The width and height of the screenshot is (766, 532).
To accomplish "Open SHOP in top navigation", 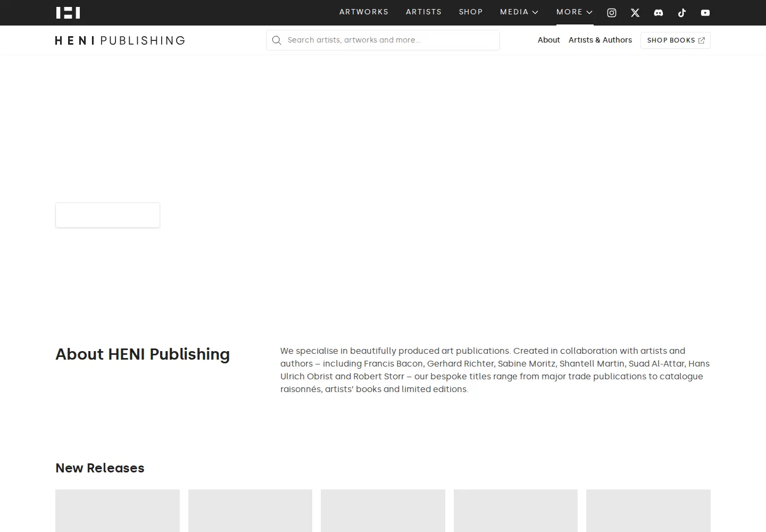I will [471, 12].
